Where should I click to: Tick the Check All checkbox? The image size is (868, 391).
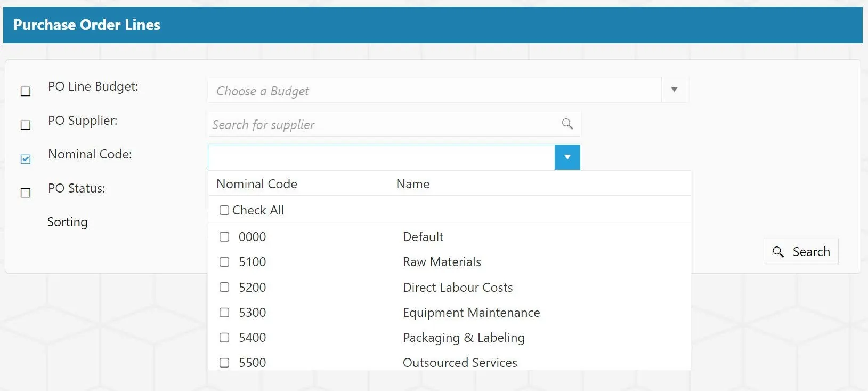[224, 210]
